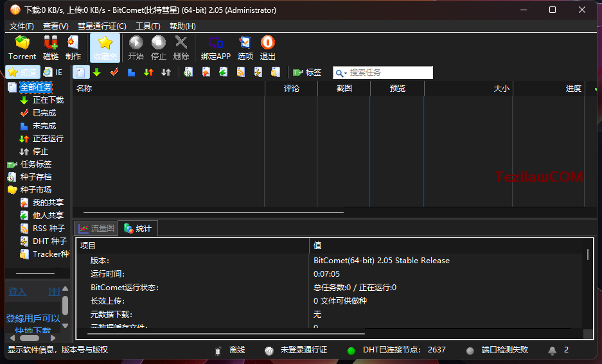Select Tracker种 item in sidebar
Screen dimensions: 602x364
click(51, 254)
